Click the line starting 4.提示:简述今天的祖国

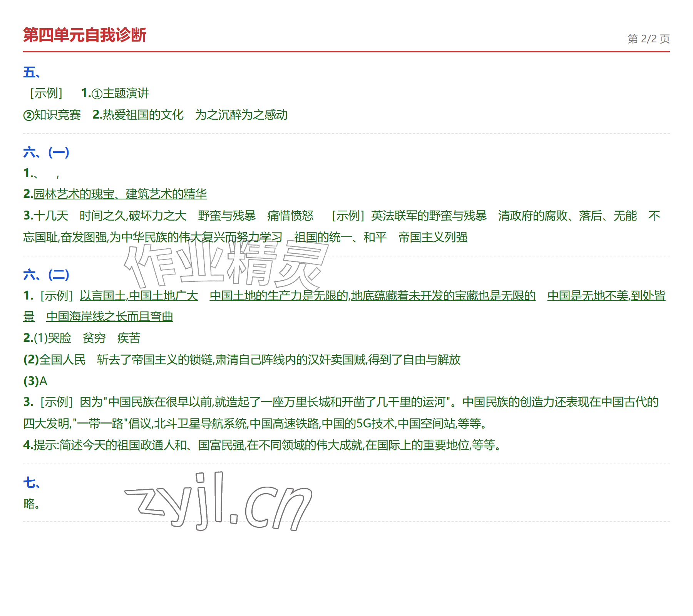(x=263, y=445)
